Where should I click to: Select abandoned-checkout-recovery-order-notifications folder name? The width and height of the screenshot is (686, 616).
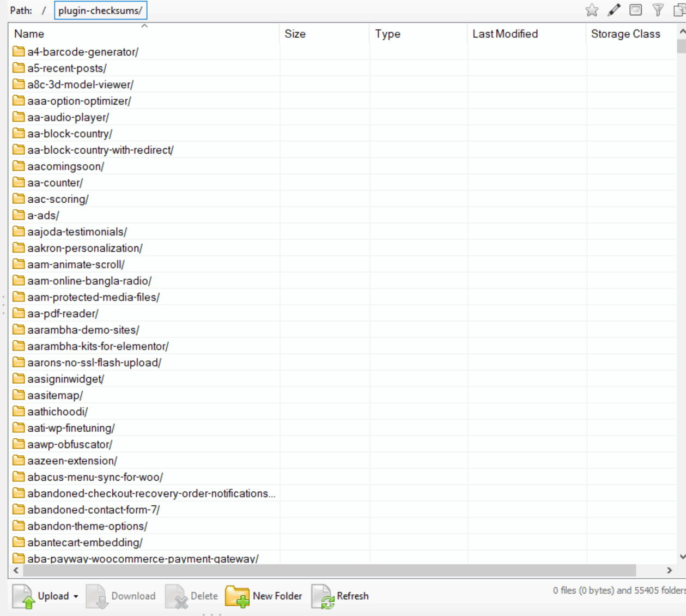click(151, 493)
